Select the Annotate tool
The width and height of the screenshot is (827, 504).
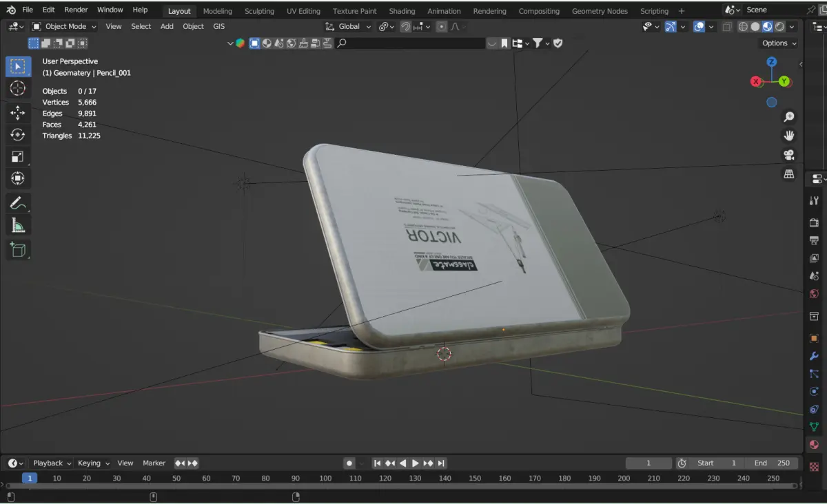point(18,203)
